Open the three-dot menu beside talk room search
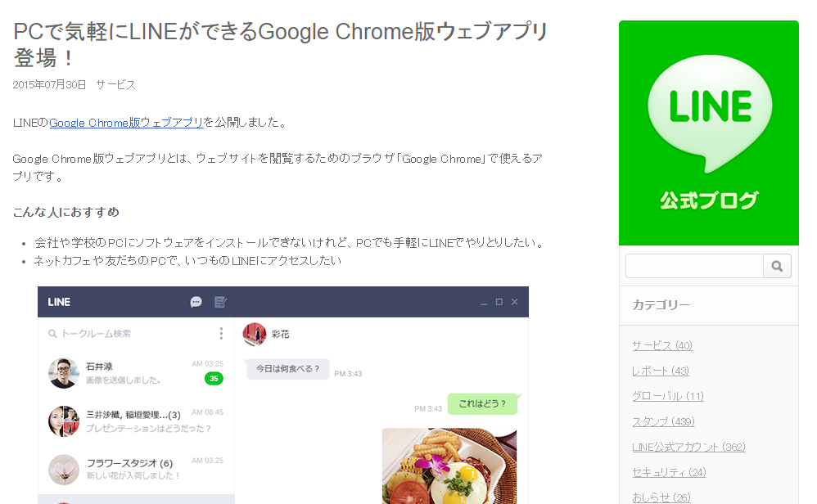Viewport: 817px width, 504px height. coord(222,333)
